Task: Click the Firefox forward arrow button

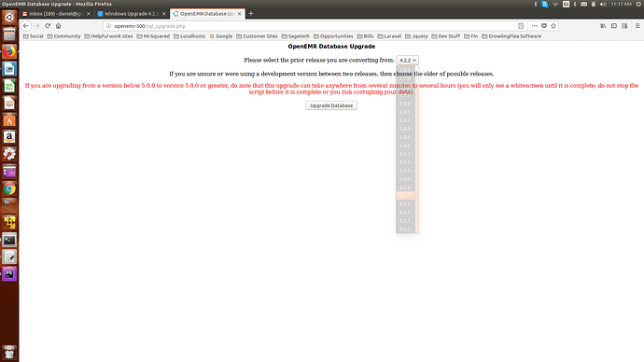Action: pos(37,26)
